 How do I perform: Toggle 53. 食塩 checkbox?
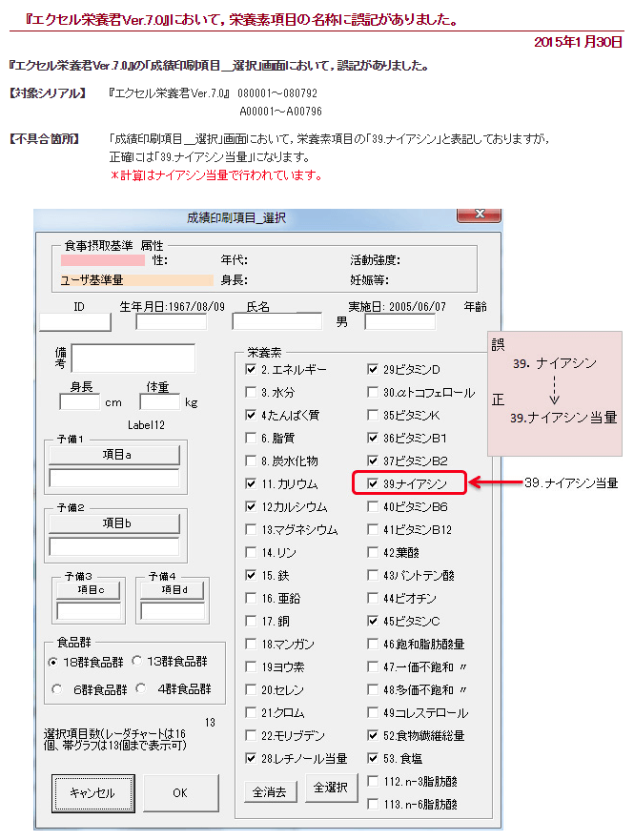coord(373,759)
